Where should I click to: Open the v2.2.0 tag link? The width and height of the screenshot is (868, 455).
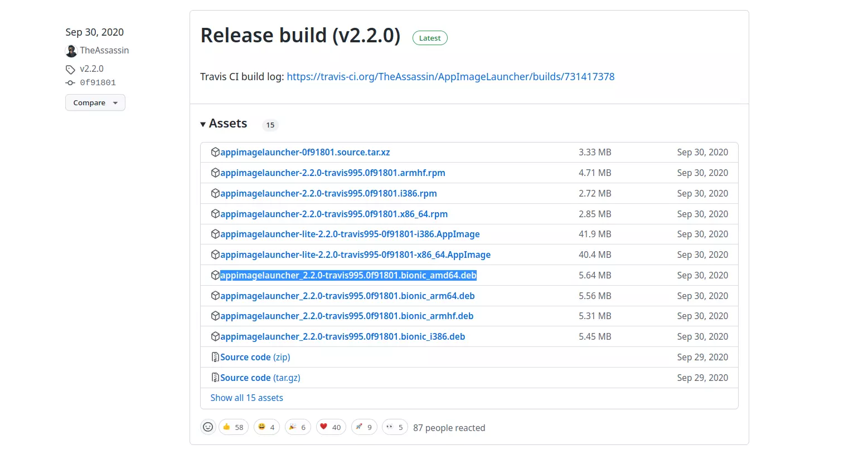coord(91,69)
